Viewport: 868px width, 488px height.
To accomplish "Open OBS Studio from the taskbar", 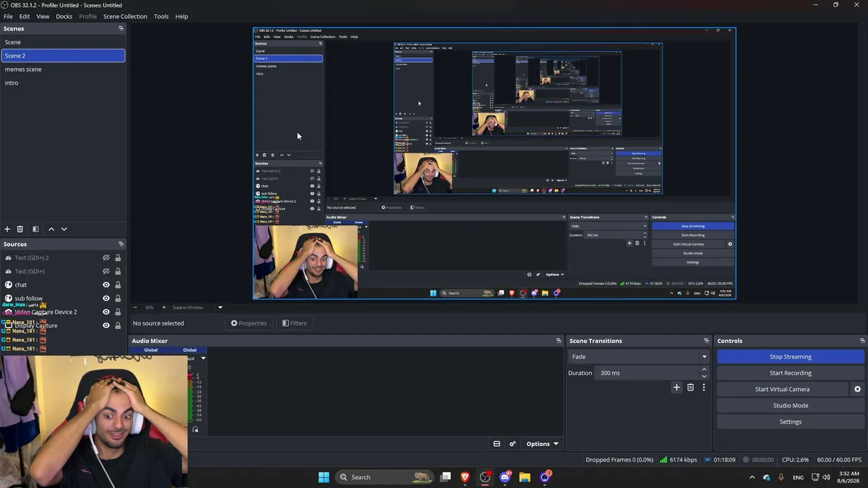I will click(485, 477).
